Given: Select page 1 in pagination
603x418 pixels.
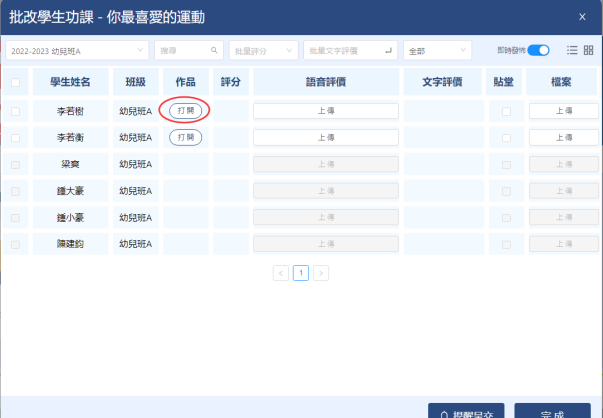Looking at the screenshot, I should click(301, 272).
